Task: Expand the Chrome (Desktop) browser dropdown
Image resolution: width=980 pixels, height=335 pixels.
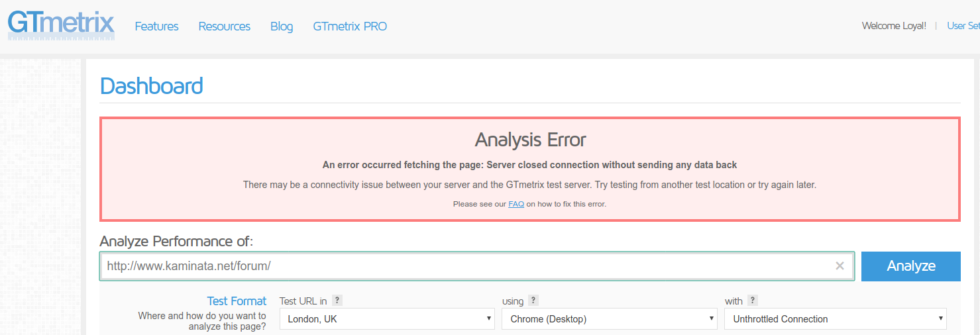Action: 610,318
